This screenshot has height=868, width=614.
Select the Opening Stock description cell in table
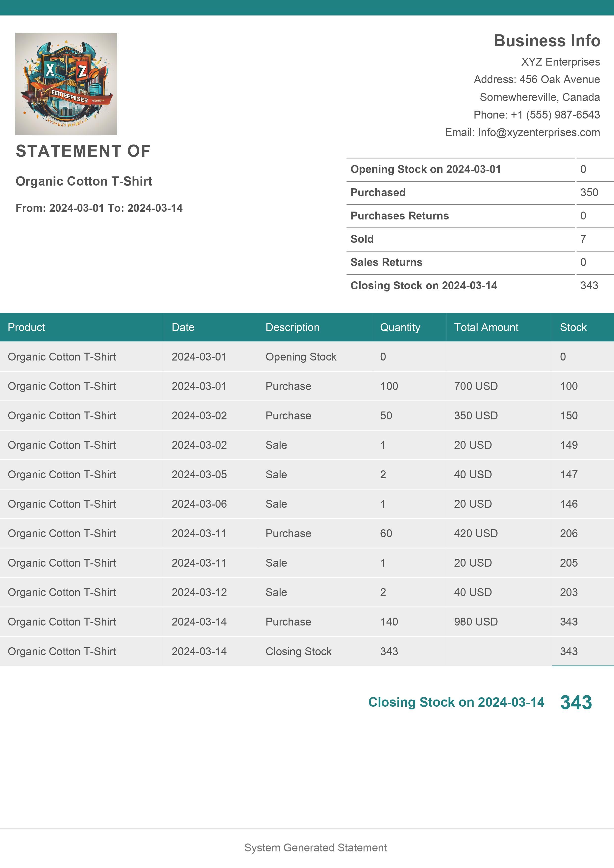tap(301, 357)
